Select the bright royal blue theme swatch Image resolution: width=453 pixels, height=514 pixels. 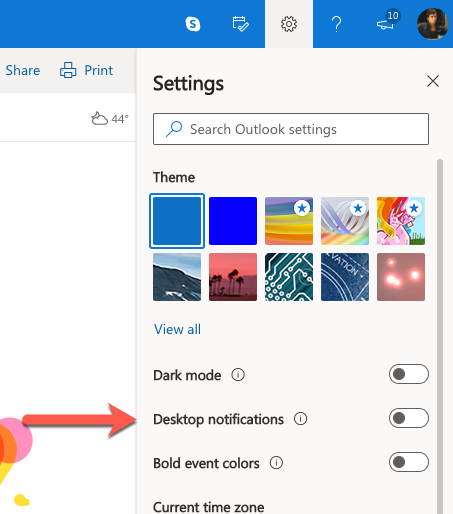pos(233,221)
